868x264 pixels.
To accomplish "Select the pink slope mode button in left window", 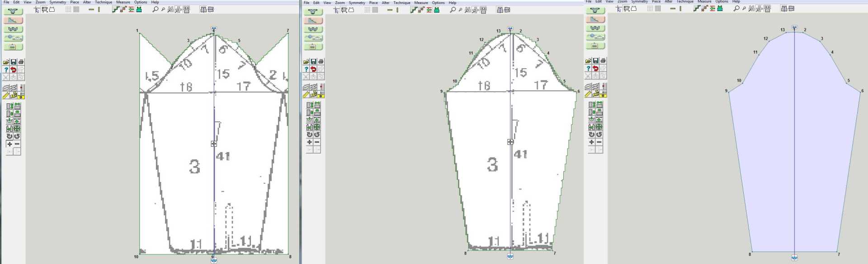I will coord(13,20).
